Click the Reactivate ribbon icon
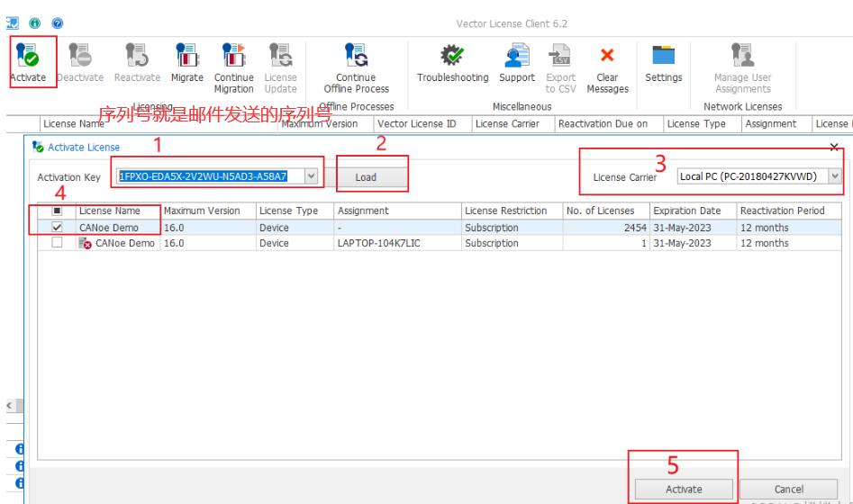The height and width of the screenshot is (504, 853). click(137, 56)
